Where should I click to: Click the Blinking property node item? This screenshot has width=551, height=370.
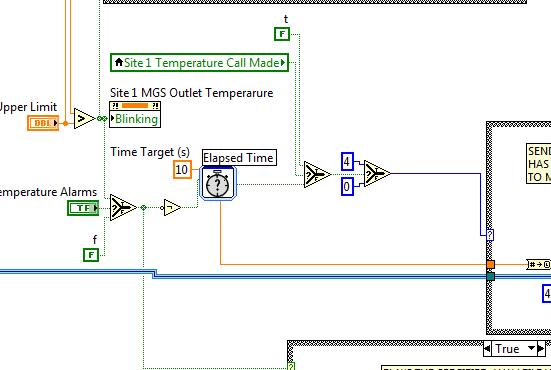pos(135,119)
